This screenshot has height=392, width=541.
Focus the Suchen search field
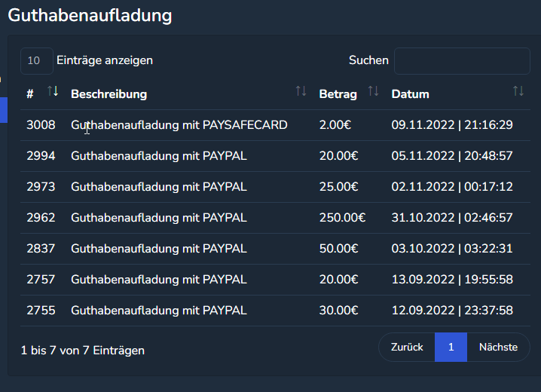461,61
